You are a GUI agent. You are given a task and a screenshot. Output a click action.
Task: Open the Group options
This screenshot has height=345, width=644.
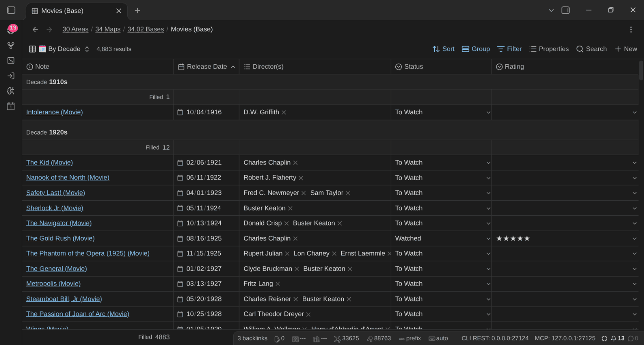(x=476, y=49)
